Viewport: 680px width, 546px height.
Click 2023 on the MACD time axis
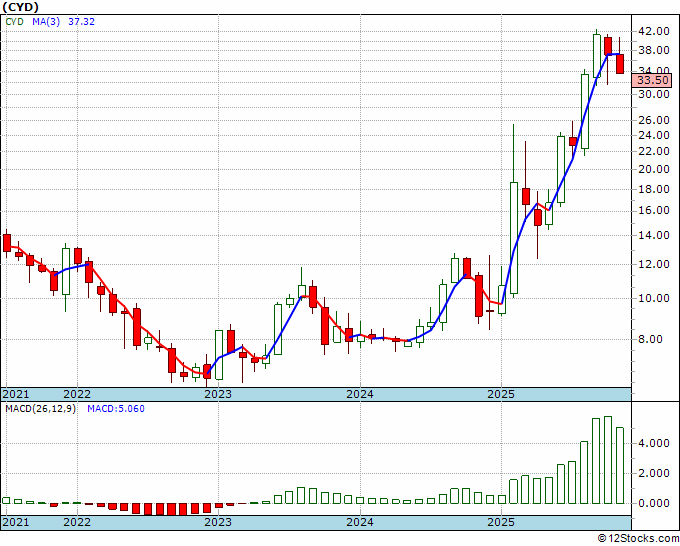pyautogui.click(x=218, y=522)
